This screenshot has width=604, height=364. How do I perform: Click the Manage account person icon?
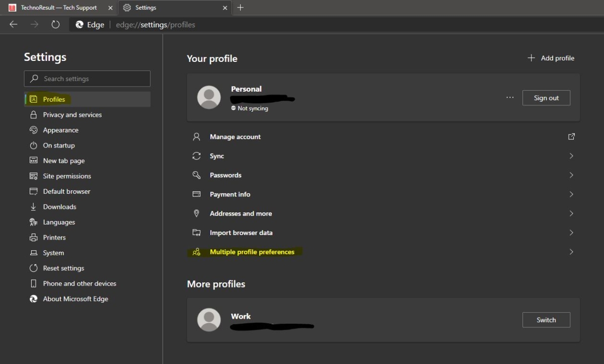click(197, 136)
